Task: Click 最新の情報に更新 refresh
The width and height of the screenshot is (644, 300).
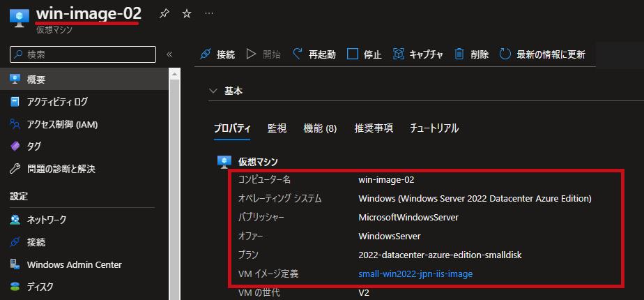Action: tap(542, 54)
